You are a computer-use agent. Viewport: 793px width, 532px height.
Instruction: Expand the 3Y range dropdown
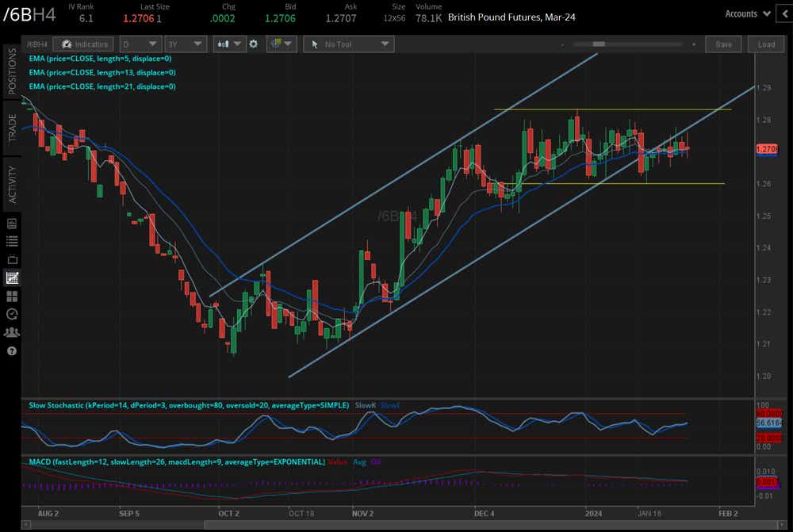[186, 44]
